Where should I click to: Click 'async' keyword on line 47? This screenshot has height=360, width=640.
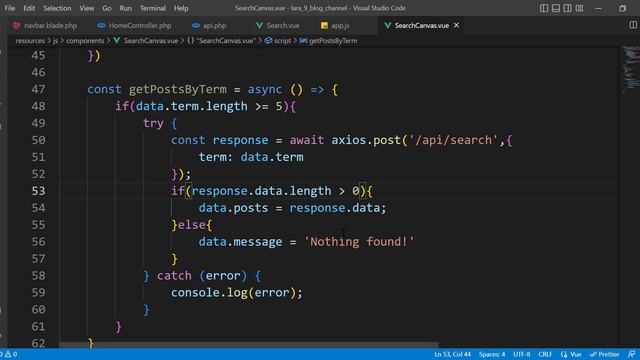click(x=265, y=89)
